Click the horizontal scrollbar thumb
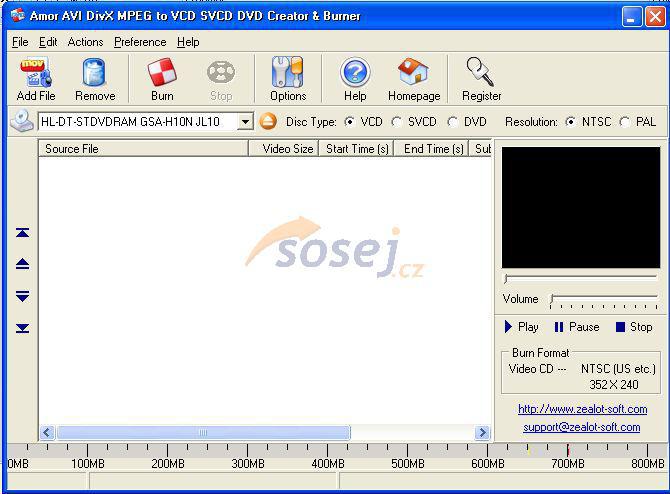Image resolution: width=670 pixels, height=494 pixels. click(x=203, y=432)
